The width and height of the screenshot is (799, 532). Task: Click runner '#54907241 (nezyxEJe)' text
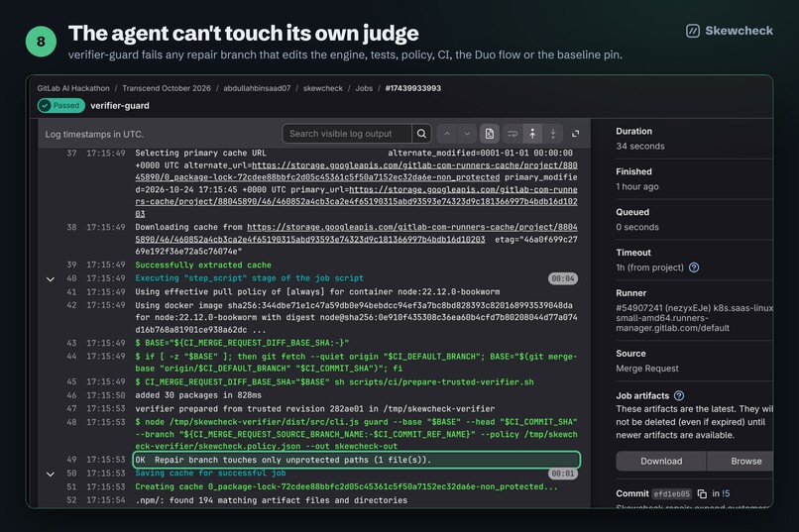coord(663,308)
